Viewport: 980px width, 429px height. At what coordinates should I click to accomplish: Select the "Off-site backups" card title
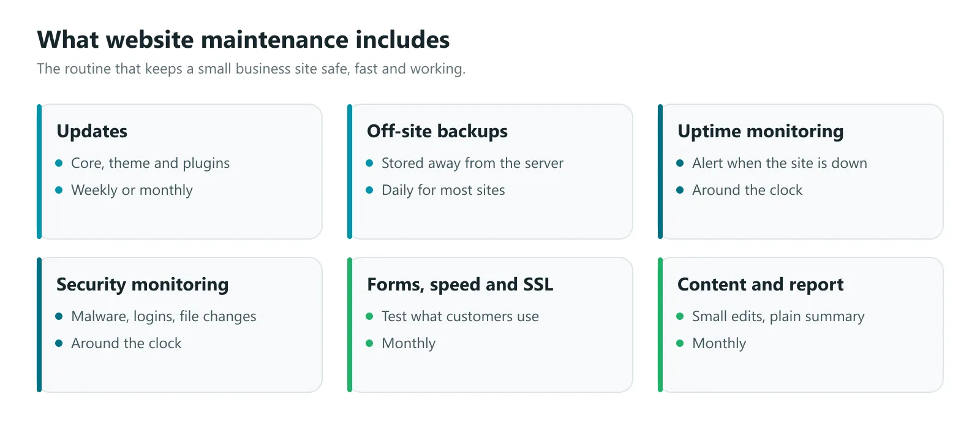click(437, 131)
